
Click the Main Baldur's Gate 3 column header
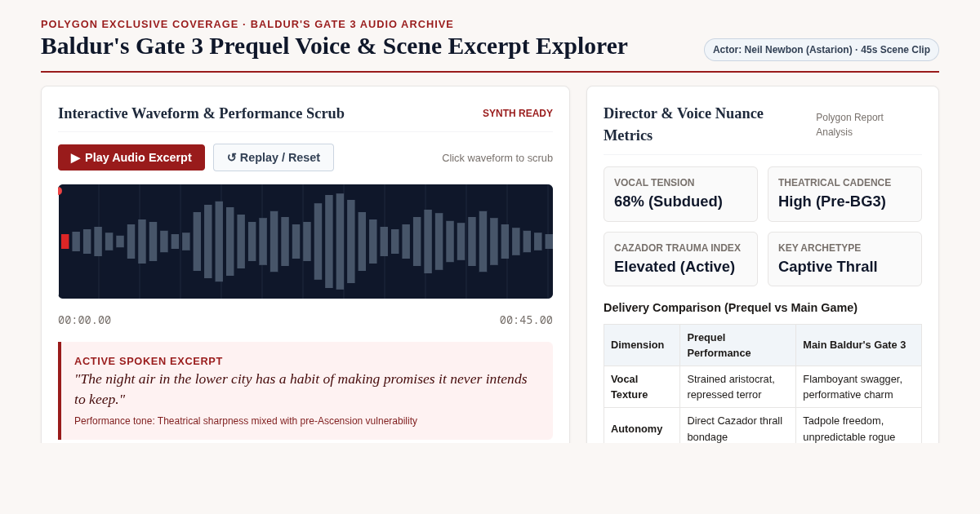coord(858,345)
